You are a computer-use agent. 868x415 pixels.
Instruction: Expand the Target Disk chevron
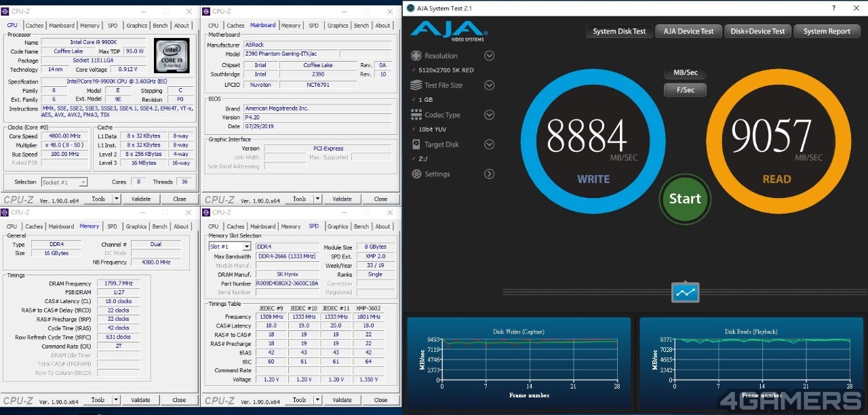click(489, 144)
